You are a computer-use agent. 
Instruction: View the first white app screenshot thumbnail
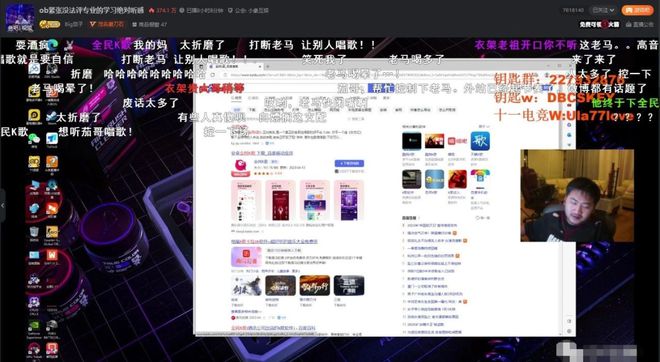point(246,200)
